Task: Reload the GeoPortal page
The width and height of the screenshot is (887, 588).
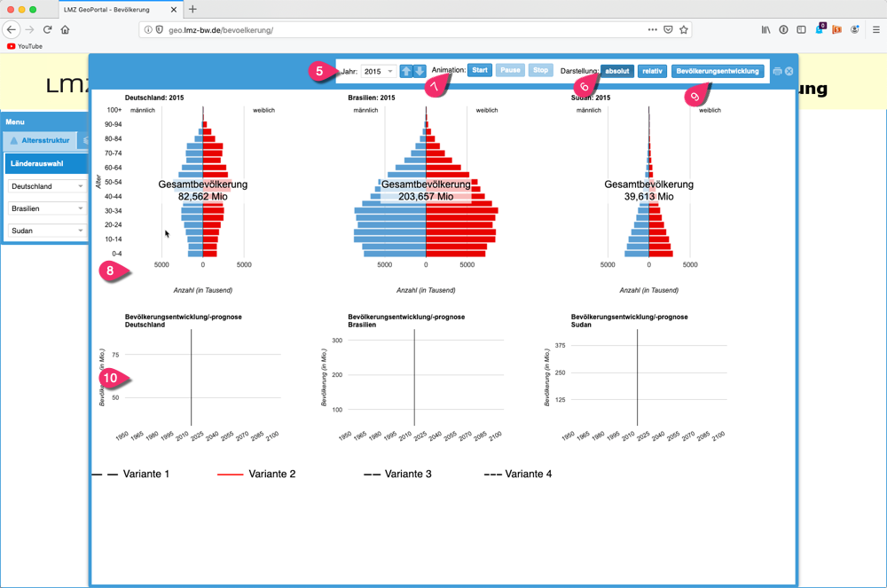Action: pos(48,29)
